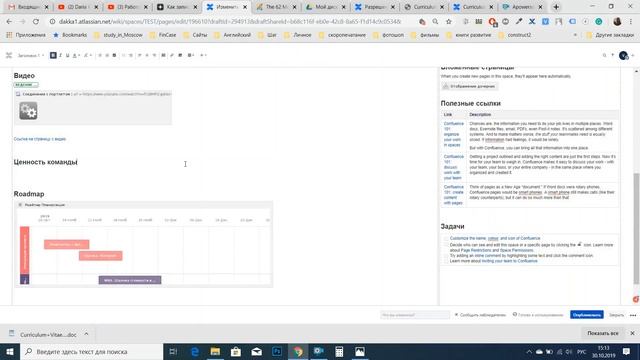The width and height of the screenshot is (640, 360).
Task: Toggle the notify watchers checkbox
Action: (456, 315)
